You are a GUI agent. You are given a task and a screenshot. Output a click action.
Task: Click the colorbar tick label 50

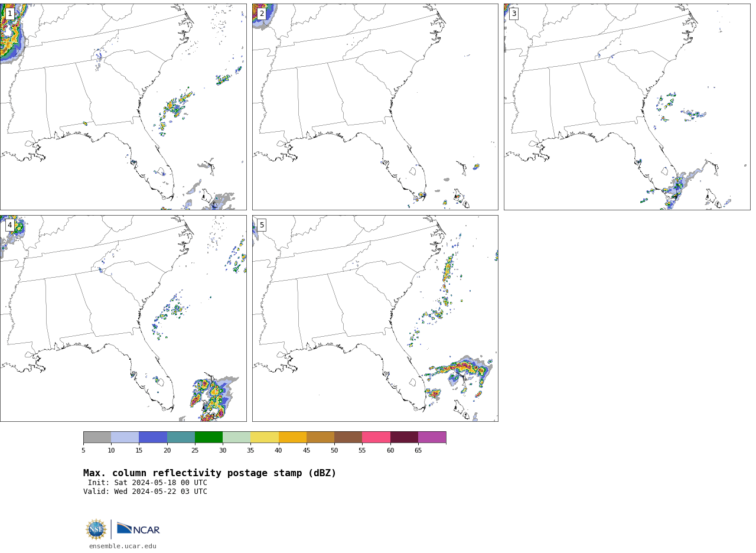[x=334, y=451]
